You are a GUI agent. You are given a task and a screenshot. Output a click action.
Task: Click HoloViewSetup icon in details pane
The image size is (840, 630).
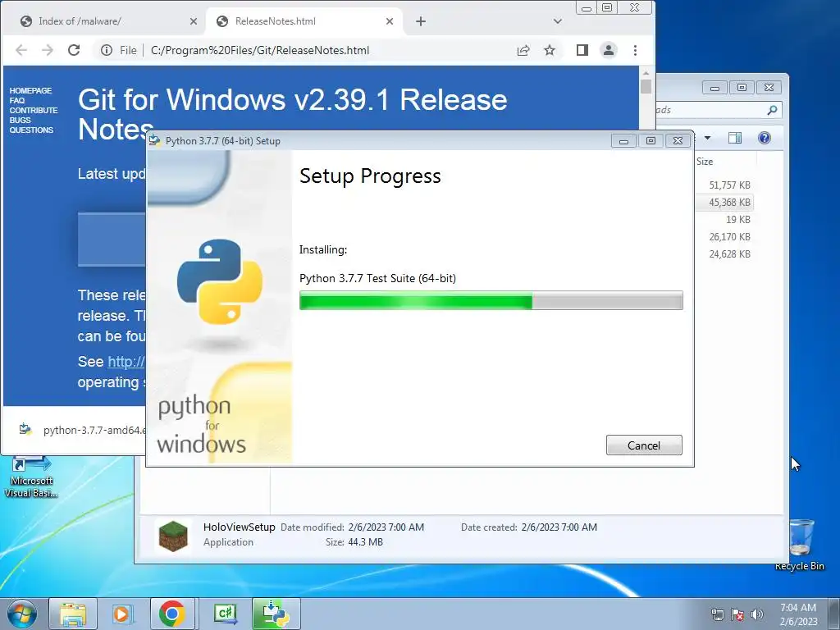click(173, 536)
